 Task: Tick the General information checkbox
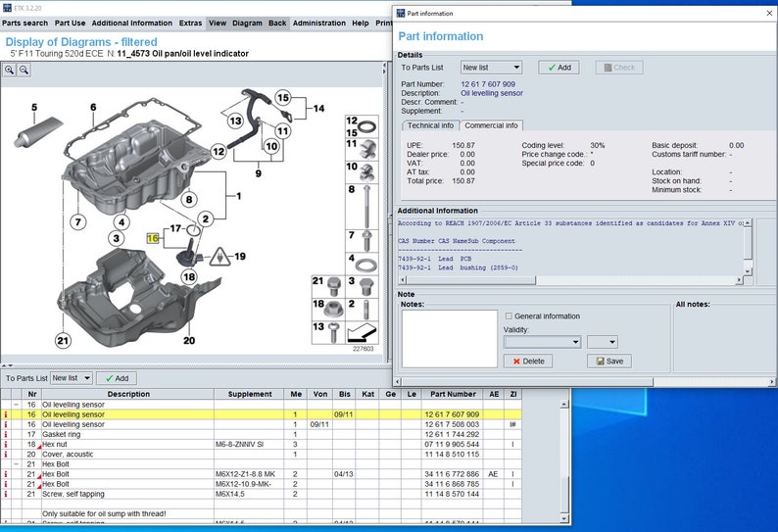tap(509, 316)
